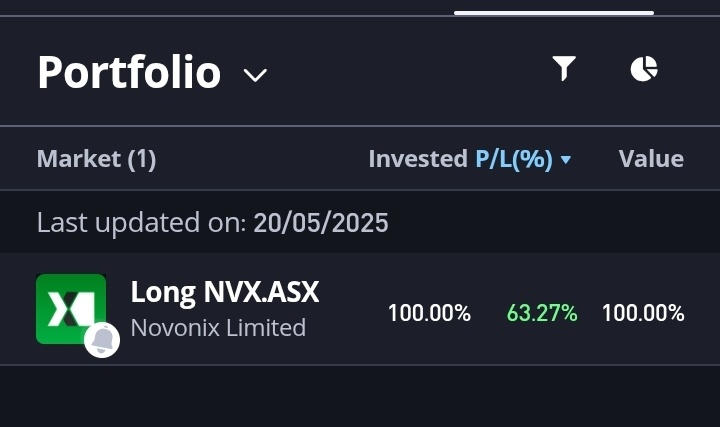The width and height of the screenshot is (720, 427).
Task: Select the Long NVX.ASX position name
Action: click(225, 292)
